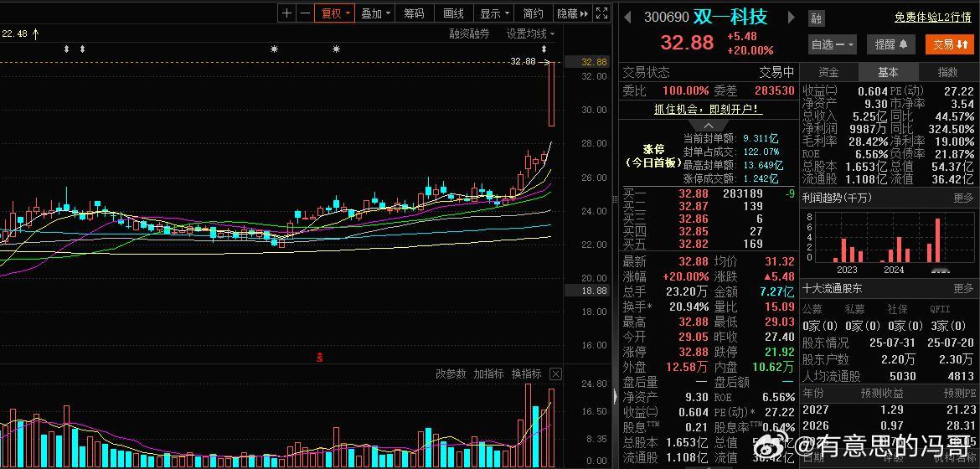
Task: Click 融资融券 label on chart
Action: [x=469, y=33]
